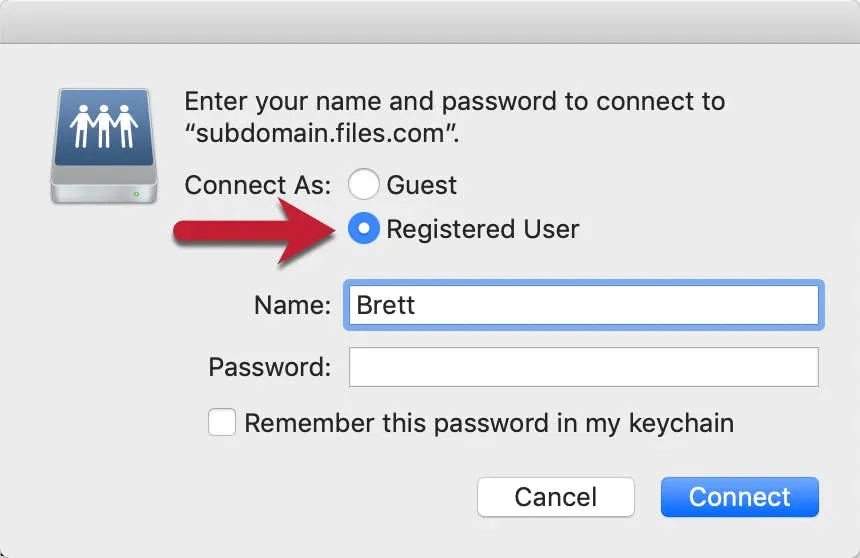Screen dimensions: 860x558
Task: Click the blue Connect button
Action: point(739,497)
